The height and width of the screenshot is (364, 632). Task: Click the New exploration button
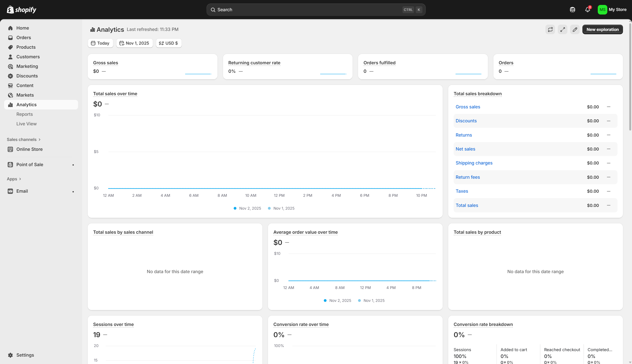(602, 29)
